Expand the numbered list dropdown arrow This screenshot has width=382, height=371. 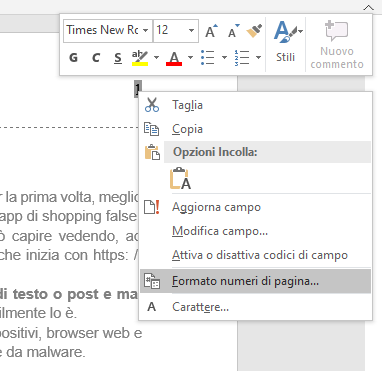point(258,57)
